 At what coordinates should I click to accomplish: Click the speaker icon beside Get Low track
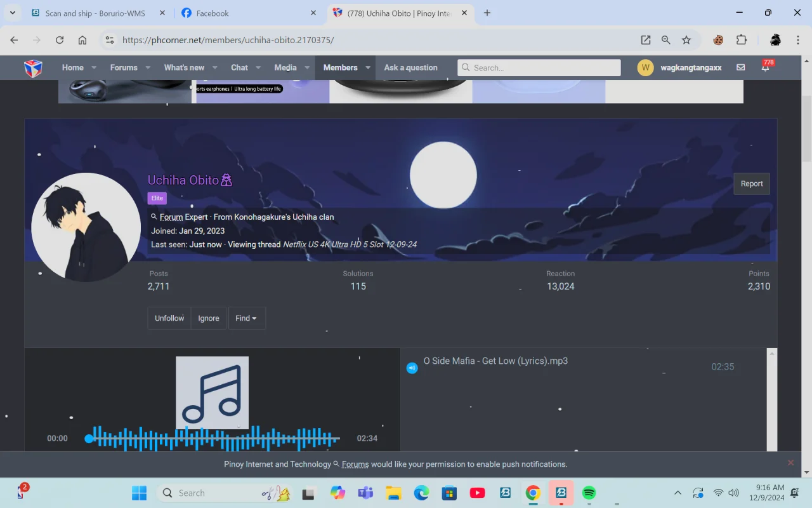[412, 368]
